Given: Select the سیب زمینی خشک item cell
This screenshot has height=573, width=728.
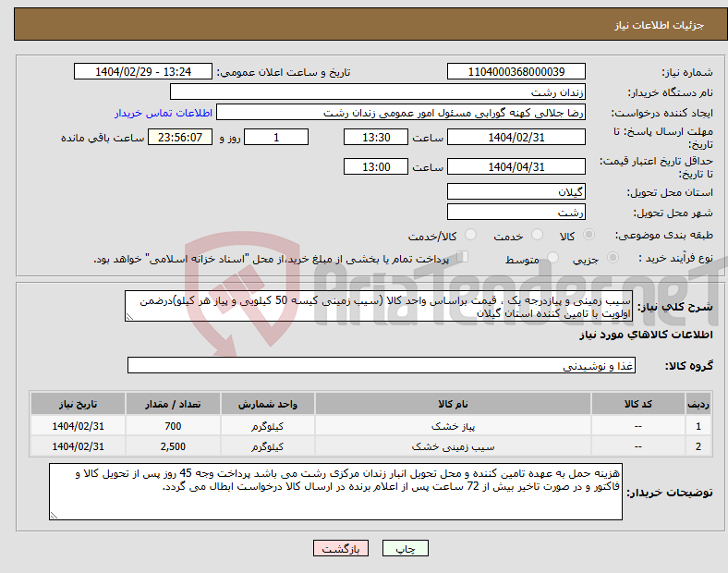Looking at the screenshot, I should click(x=453, y=446).
